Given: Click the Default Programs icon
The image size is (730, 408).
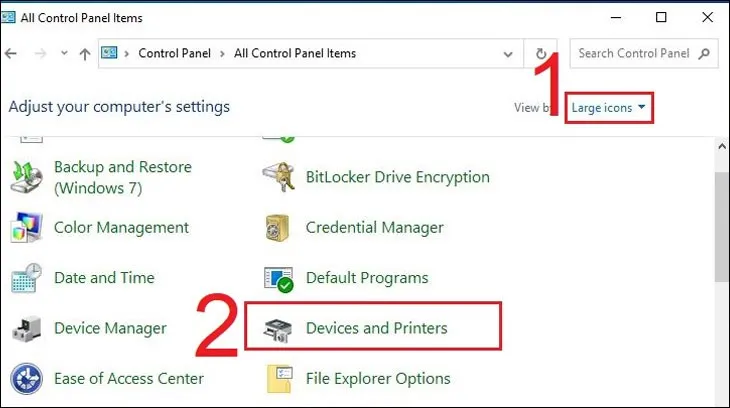Looking at the screenshot, I should coord(278,278).
